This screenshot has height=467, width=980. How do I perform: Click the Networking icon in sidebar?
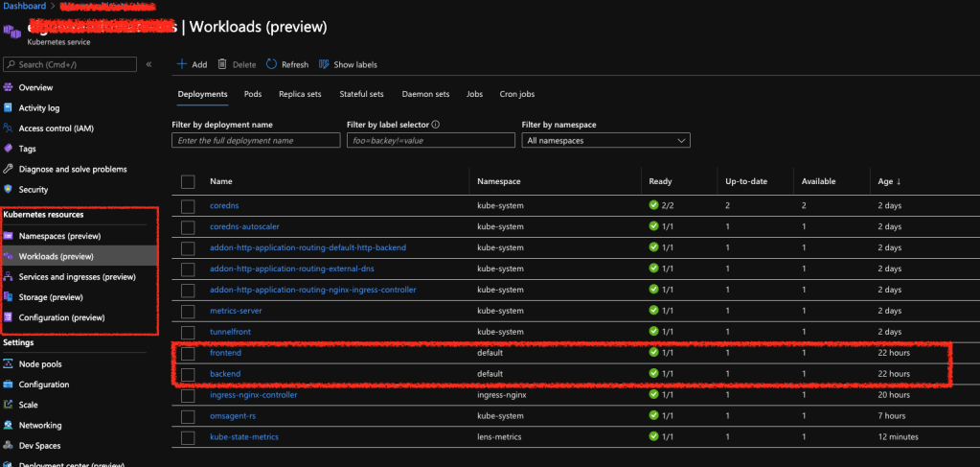pos(9,425)
